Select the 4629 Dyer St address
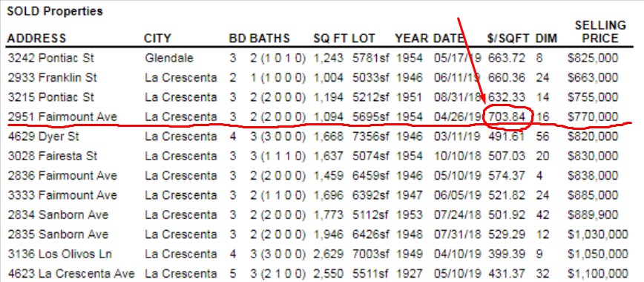 coord(44,137)
